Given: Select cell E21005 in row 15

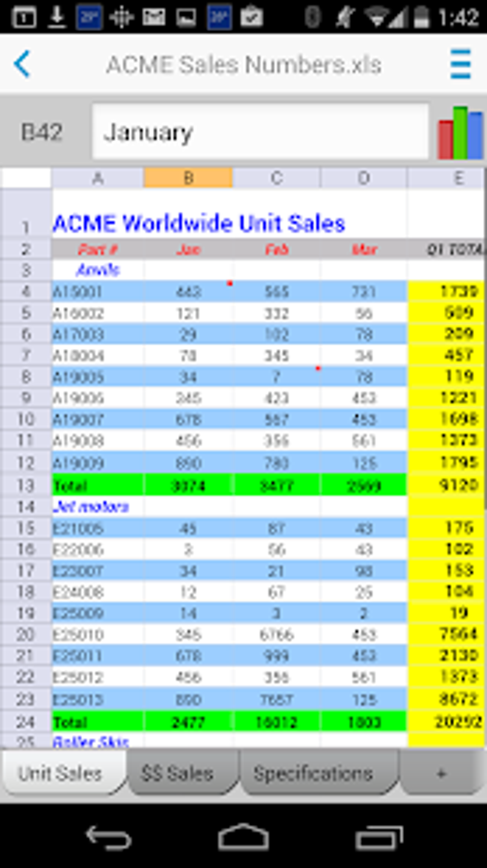Looking at the screenshot, I should click(x=98, y=528).
